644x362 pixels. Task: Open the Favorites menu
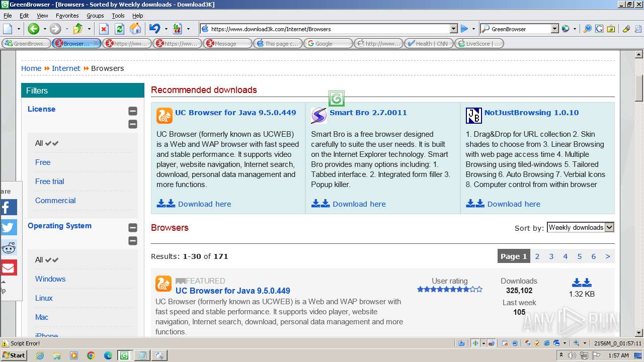point(67,16)
